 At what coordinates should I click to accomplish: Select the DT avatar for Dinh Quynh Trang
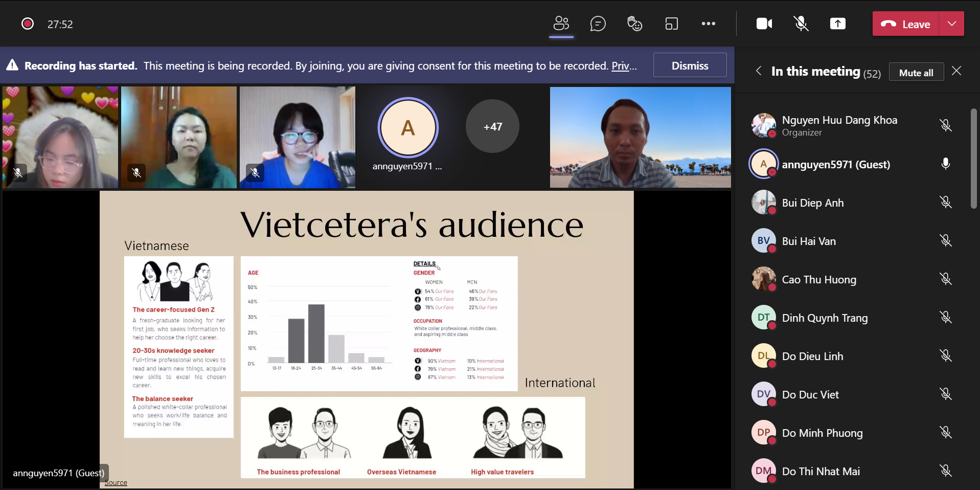pyautogui.click(x=764, y=317)
